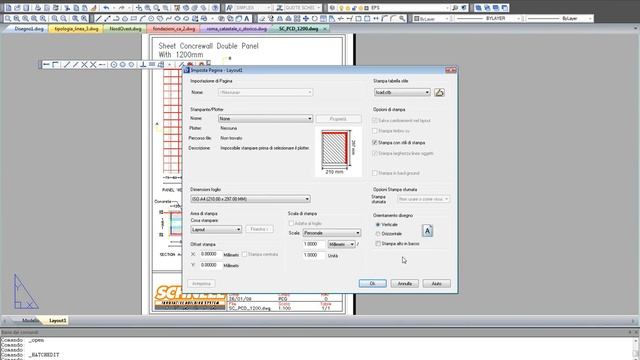
Task: Open the Stampa tabella stile dropdown
Action: tap(402, 93)
